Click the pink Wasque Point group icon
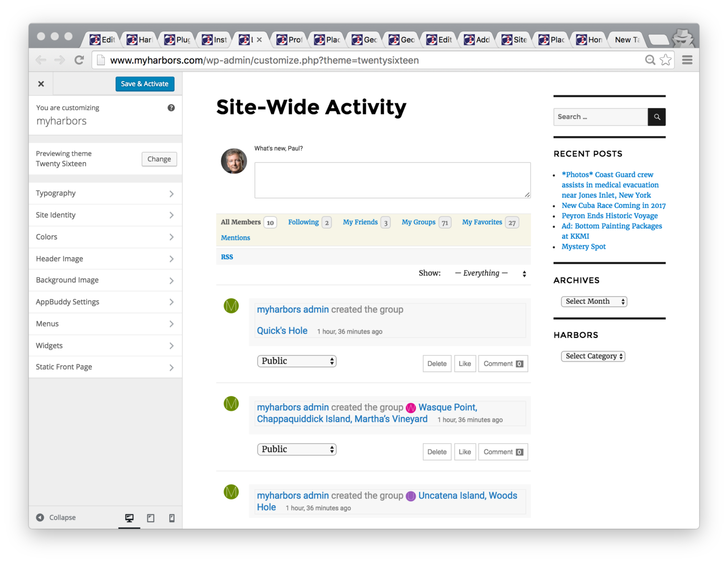The width and height of the screenshot is (728, 563). [x=411, y=408]
